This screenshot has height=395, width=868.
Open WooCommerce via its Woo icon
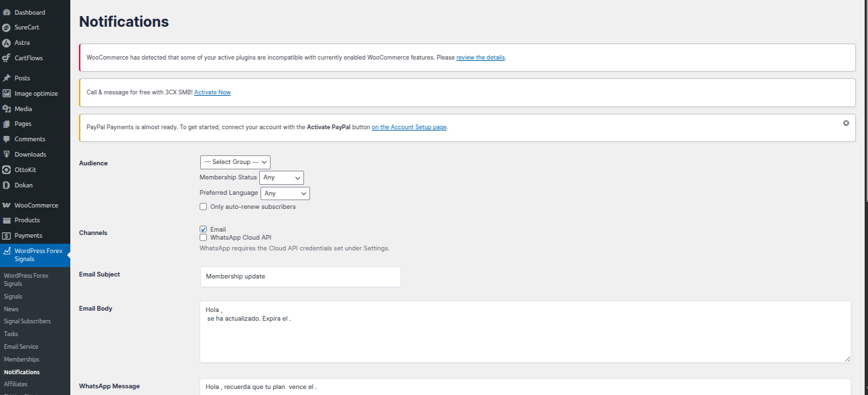pyautogui.click(x=7, y=206)
